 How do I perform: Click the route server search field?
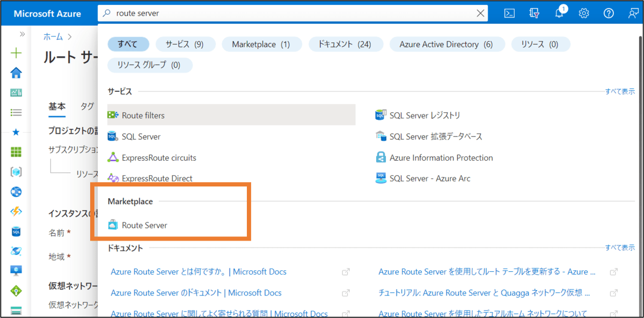[292, 13]
